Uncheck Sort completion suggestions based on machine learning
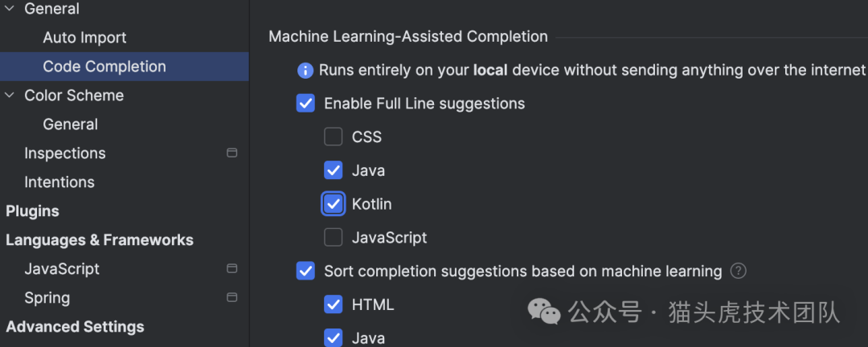 tap(305, 271)
